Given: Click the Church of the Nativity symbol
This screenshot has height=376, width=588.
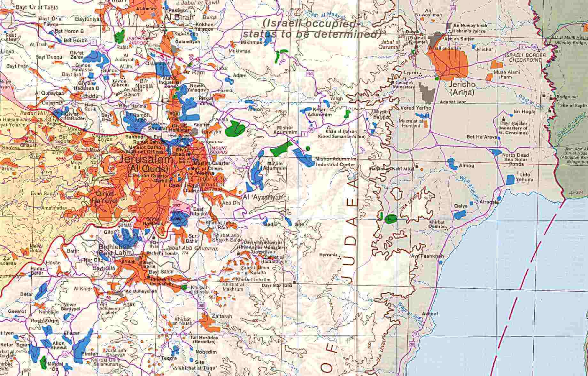Looking at the screenshot, I should (x=148, y=278).
